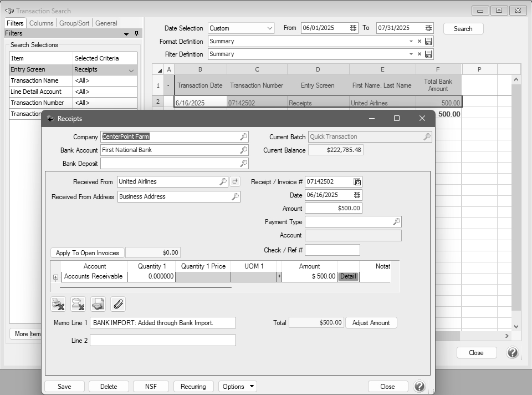Click the help question mark in Receipts
This screenshot has width=532, height=395.
tap(420, 386)
